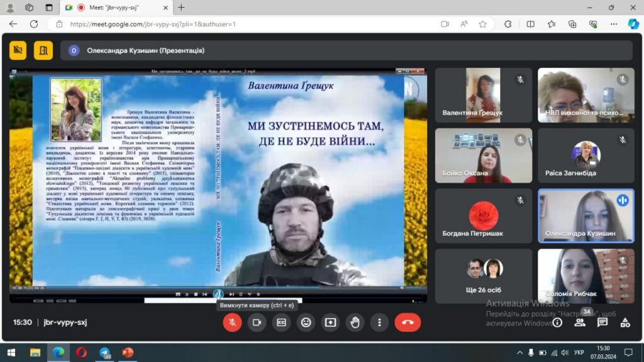Screen dimensions: 644x362
Task: Open the activities icon
Action: 625,322
